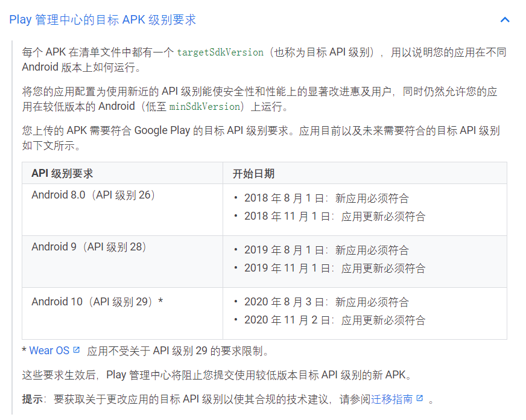
Task: Open the Wear OS link
Action: [49, 351]
